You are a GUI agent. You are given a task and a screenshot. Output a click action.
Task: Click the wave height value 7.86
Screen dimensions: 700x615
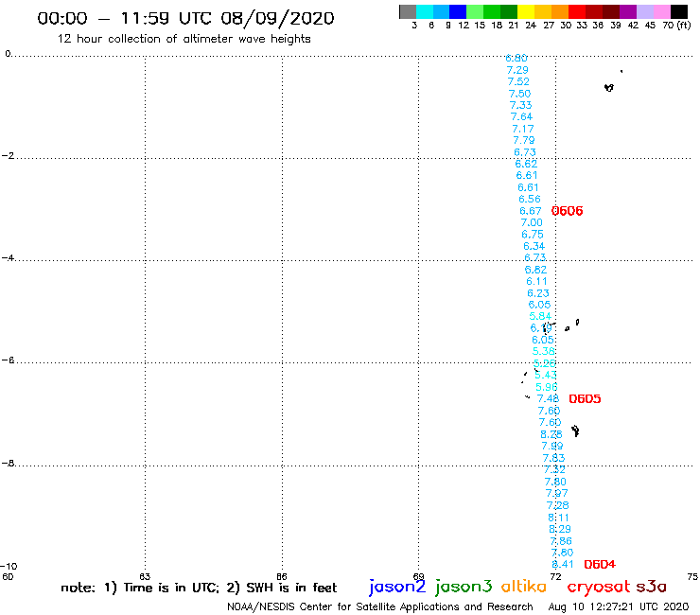561,541
